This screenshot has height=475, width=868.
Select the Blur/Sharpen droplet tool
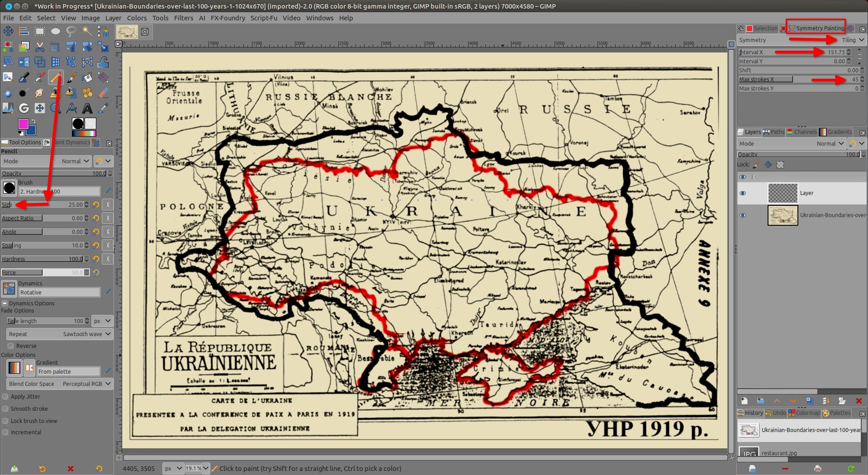pos(8,93)
